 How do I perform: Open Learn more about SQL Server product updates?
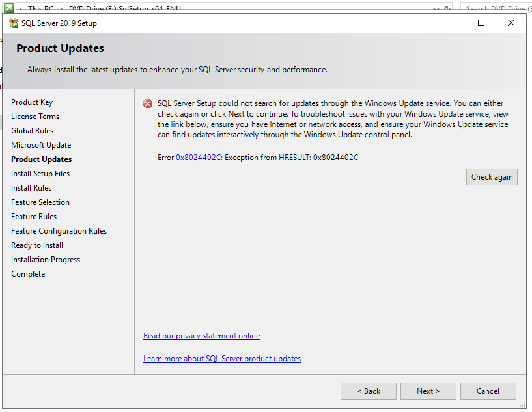click(222, 359)
